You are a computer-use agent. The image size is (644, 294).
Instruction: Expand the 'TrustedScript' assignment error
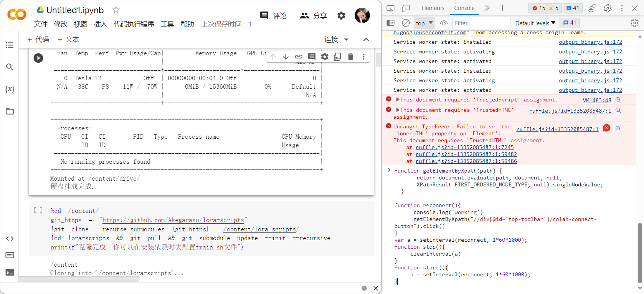point(398,100)
